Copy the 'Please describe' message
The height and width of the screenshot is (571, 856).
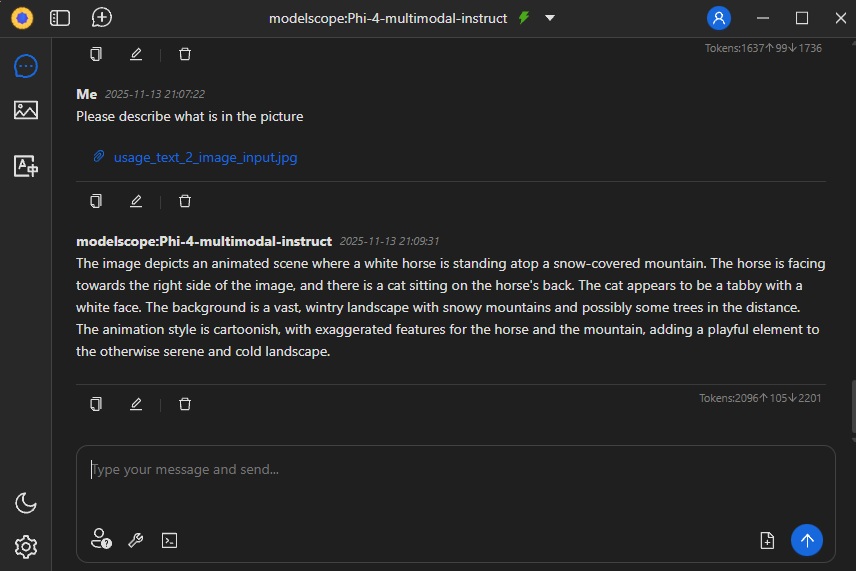pyautogui.click(x=96, y=201)
